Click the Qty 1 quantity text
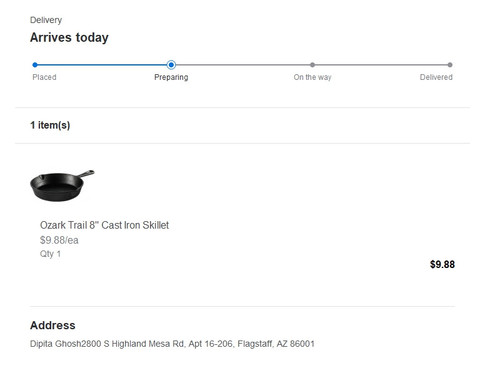Viewport: 500px width, 391px height. click(x=50, y=254)
